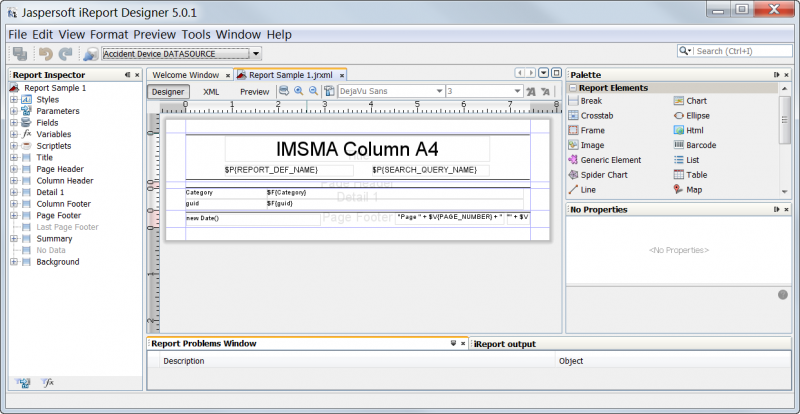Click the zoom out magnifier icon
Viewport: 800px width, 414px height.
click(313, 91)
